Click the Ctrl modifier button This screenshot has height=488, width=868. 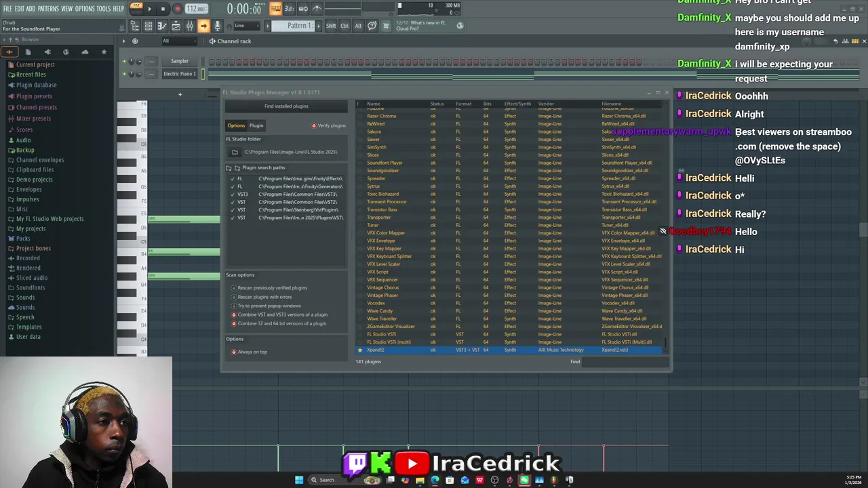pos(344,26)
